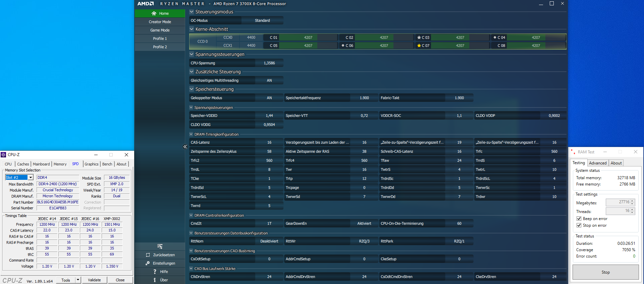Open the Graphics tab in CPU-Z

click(x=92, y=164)
